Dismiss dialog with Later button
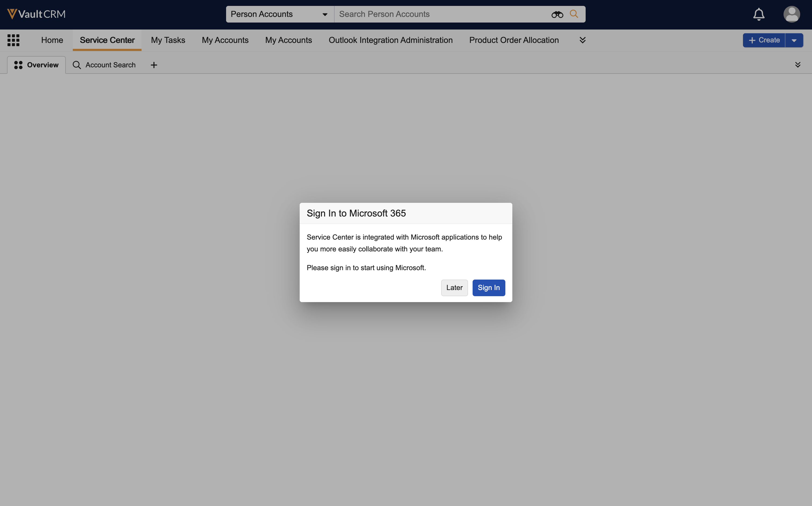812x506 pixels. point(454,288)
